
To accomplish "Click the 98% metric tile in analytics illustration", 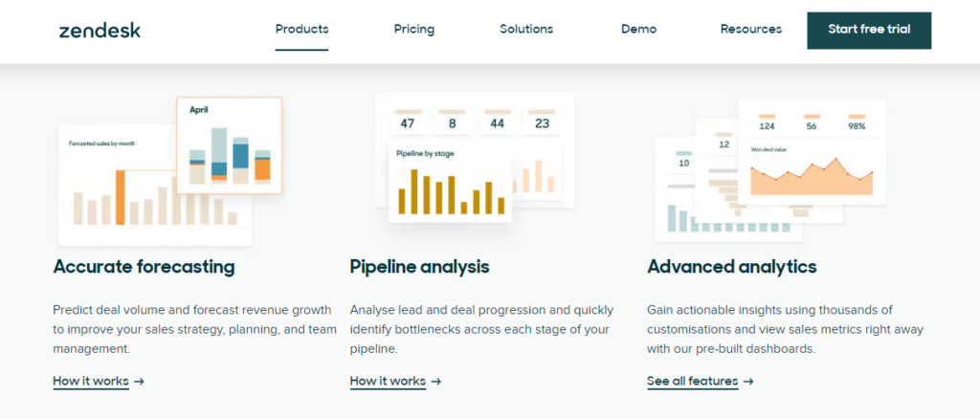I will (857, 123).
